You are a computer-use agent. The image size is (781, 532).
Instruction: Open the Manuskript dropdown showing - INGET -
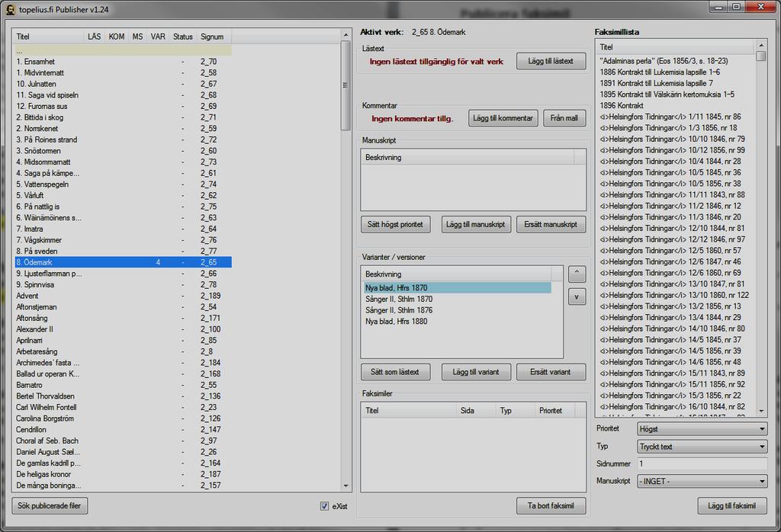[x=702, y=481]
